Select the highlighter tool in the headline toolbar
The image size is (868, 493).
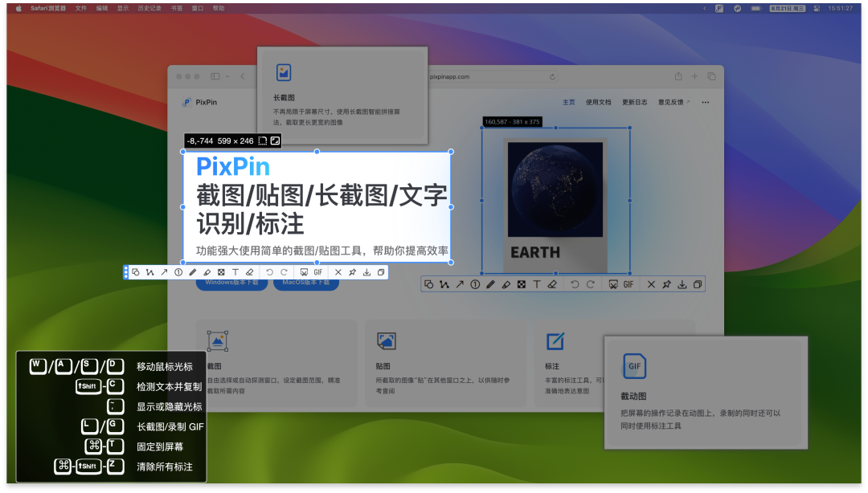(207, 272)
